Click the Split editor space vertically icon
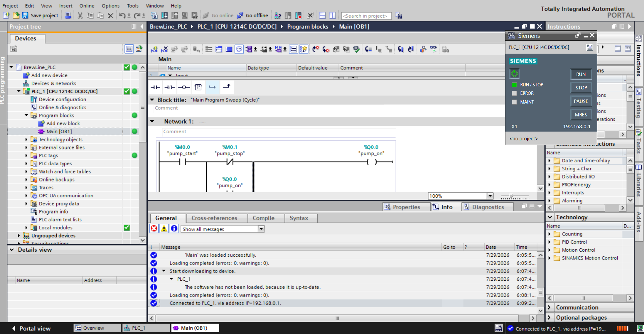 pos(332,16)
